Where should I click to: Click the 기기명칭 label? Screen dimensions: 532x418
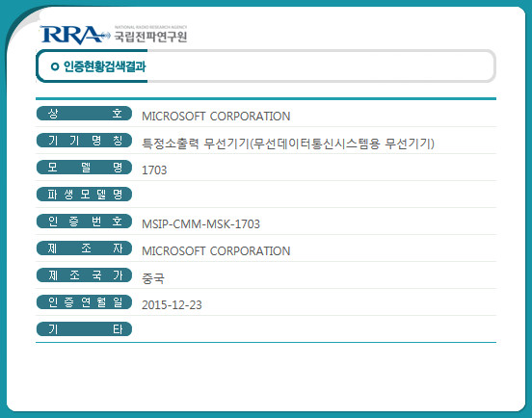(84, 141)
